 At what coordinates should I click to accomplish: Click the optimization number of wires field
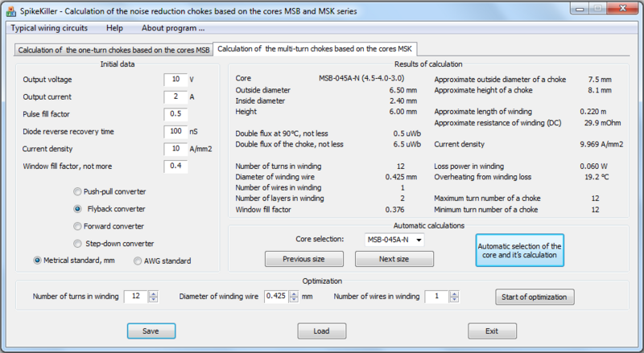[436, 297]
